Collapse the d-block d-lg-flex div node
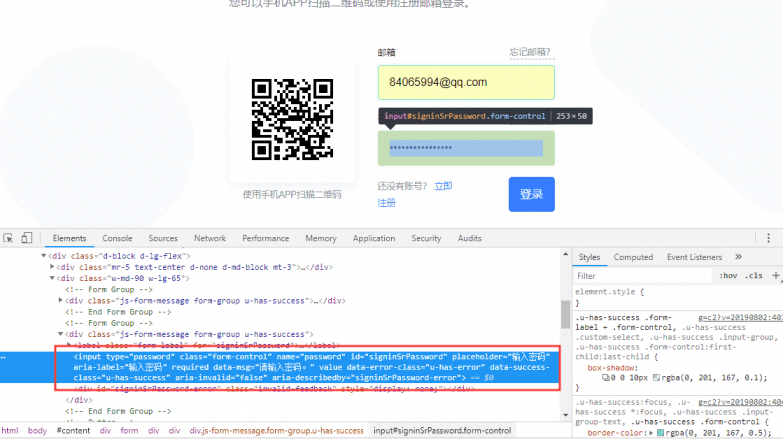Image resolution: width=783 pixels, height=439 pixels. [x=44, y=256]
